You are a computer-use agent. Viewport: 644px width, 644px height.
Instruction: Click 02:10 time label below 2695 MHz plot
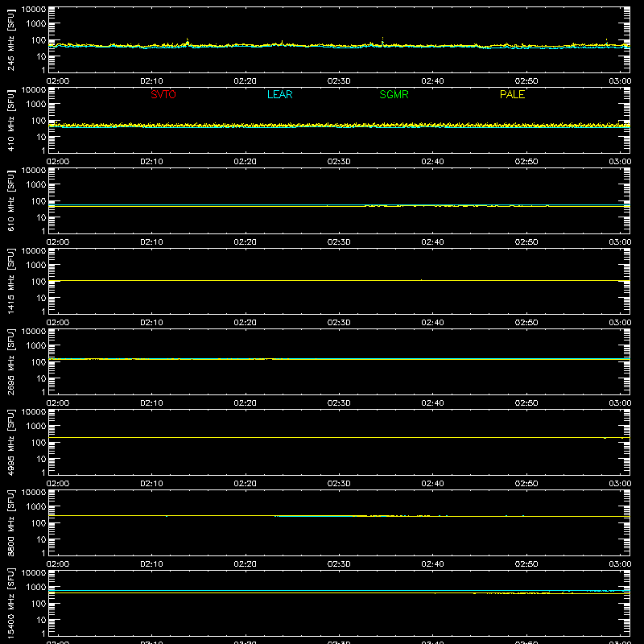click(x=151, y=403)
